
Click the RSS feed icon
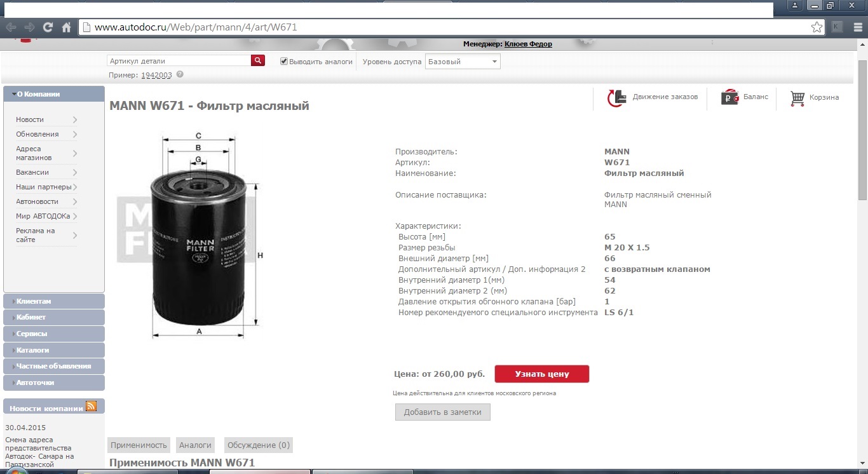(x=91, y=407)
